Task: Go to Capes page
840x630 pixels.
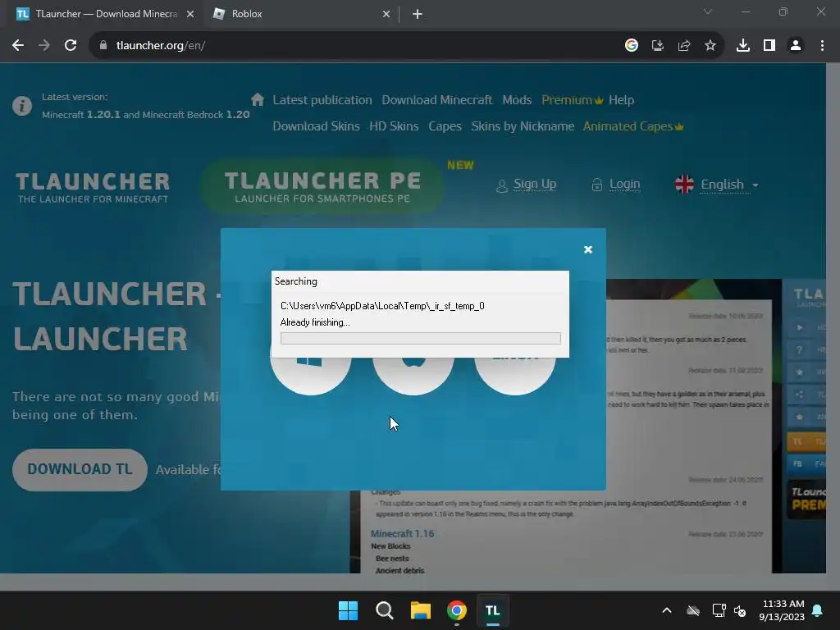Action: tap(445, 126)
